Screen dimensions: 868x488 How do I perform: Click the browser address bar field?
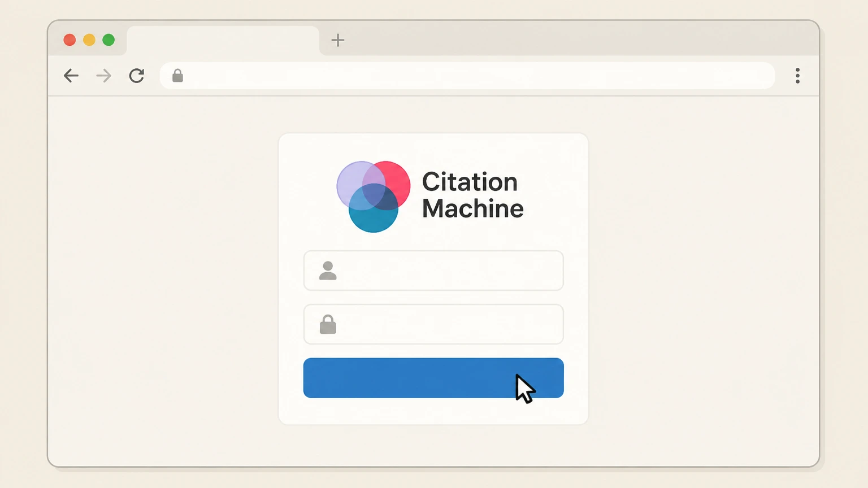click(467, 76)
